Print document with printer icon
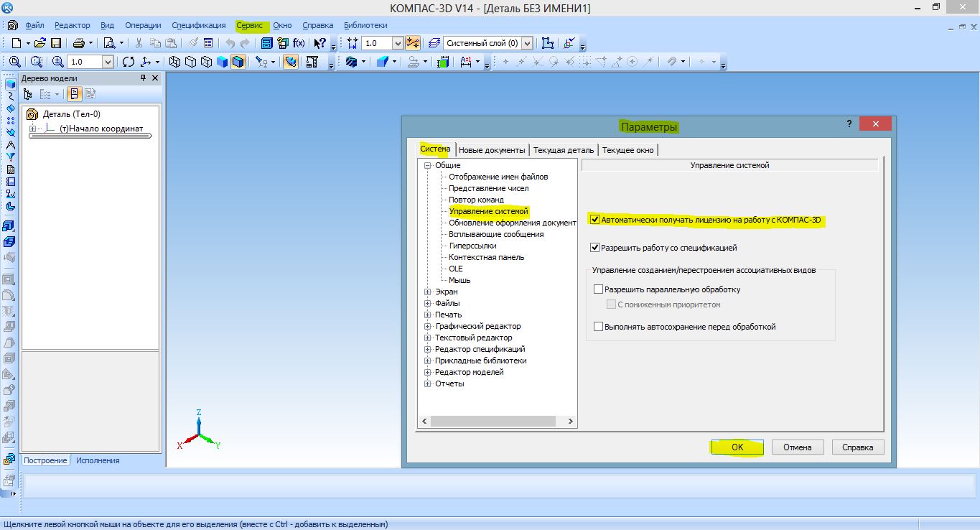Screen dimensions: 980x530 point(79,43)
